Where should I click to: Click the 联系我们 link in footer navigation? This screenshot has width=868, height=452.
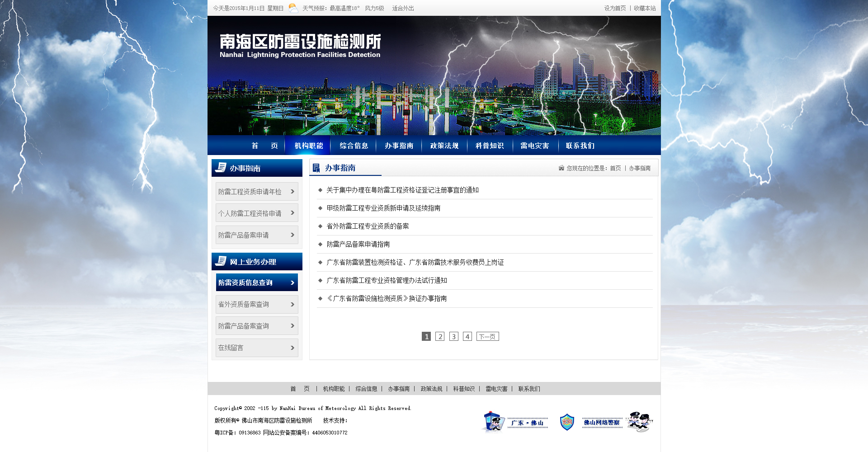(529, 389)
